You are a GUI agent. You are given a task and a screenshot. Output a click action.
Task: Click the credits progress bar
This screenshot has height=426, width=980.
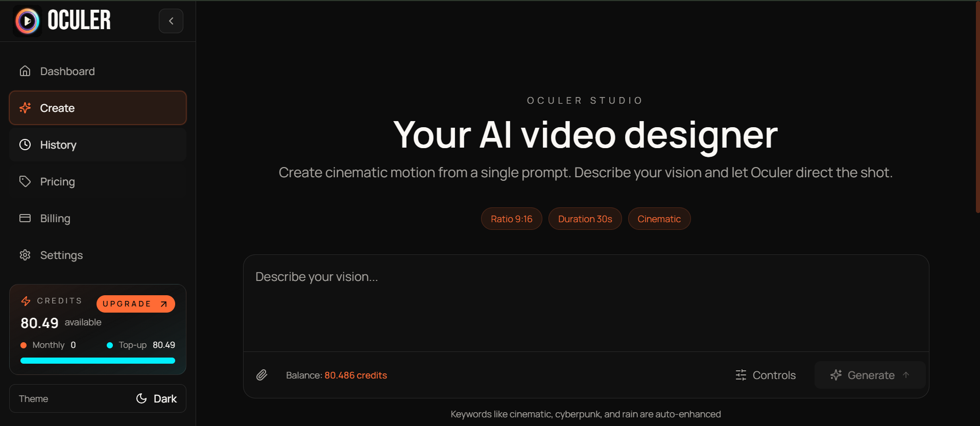click(98, 361)
